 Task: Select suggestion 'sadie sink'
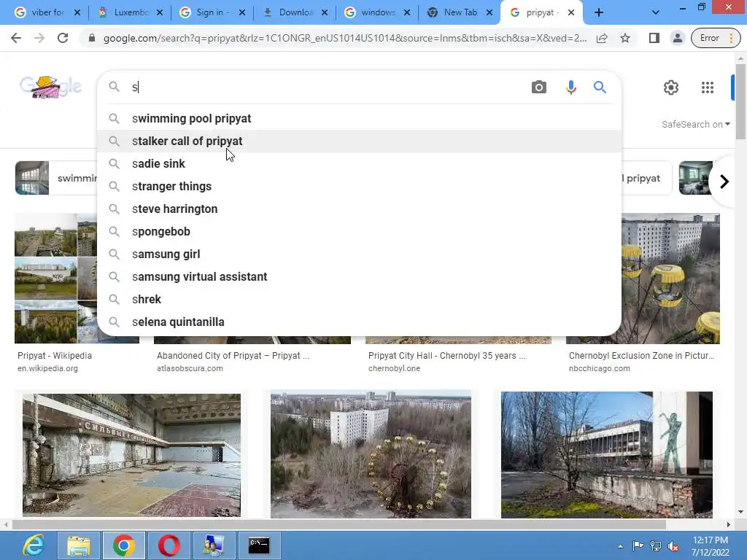click(x=359, y=164)
